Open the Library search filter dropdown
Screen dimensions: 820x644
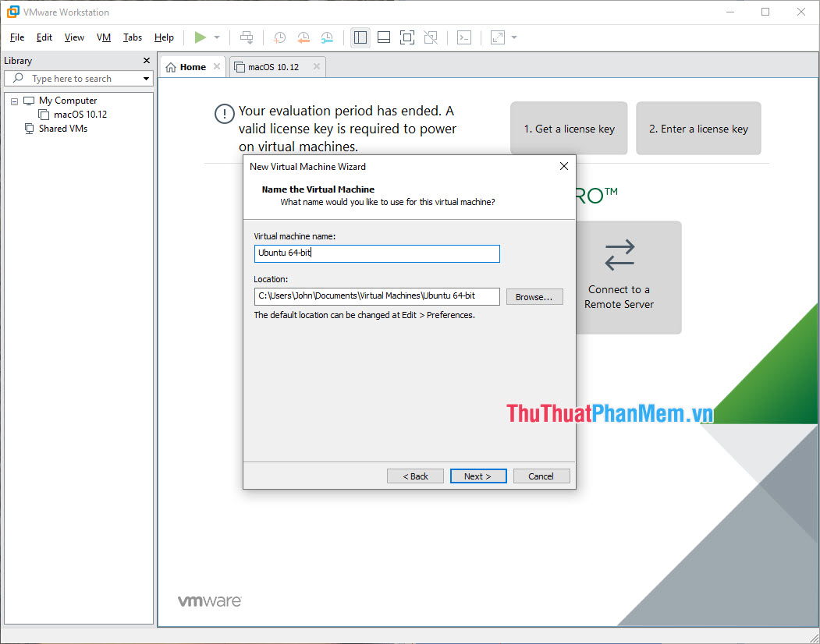click(145, 78)
